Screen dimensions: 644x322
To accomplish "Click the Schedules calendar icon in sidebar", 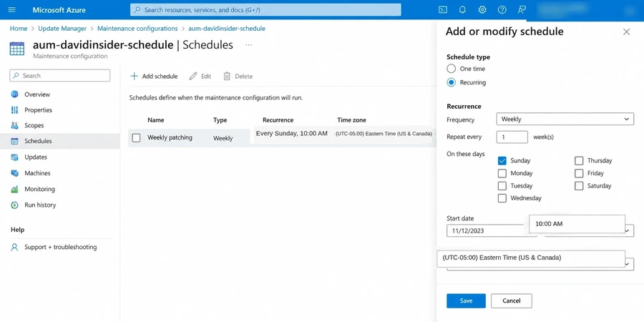I will click(x=15, y=141).
